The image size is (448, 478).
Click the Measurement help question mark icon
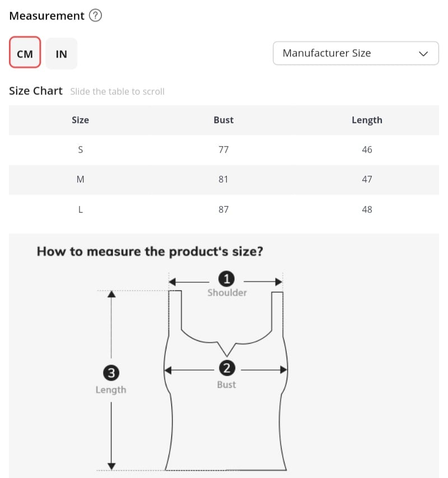click(96, 16)
